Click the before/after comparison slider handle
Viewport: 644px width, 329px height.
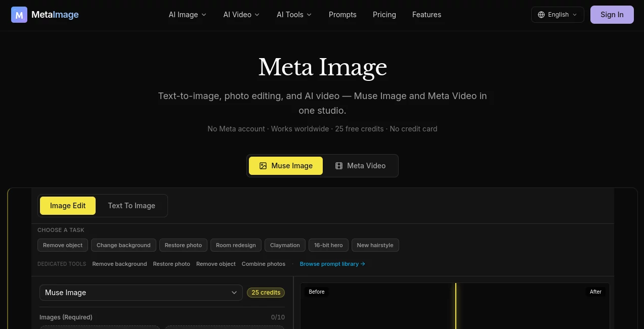[x=455, y=306]
